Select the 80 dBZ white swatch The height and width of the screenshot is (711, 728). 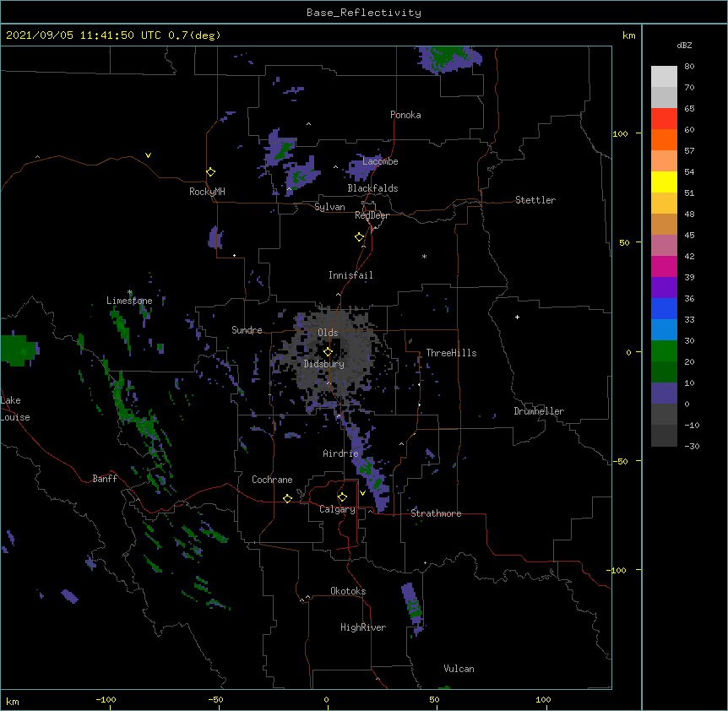(664, 76)
